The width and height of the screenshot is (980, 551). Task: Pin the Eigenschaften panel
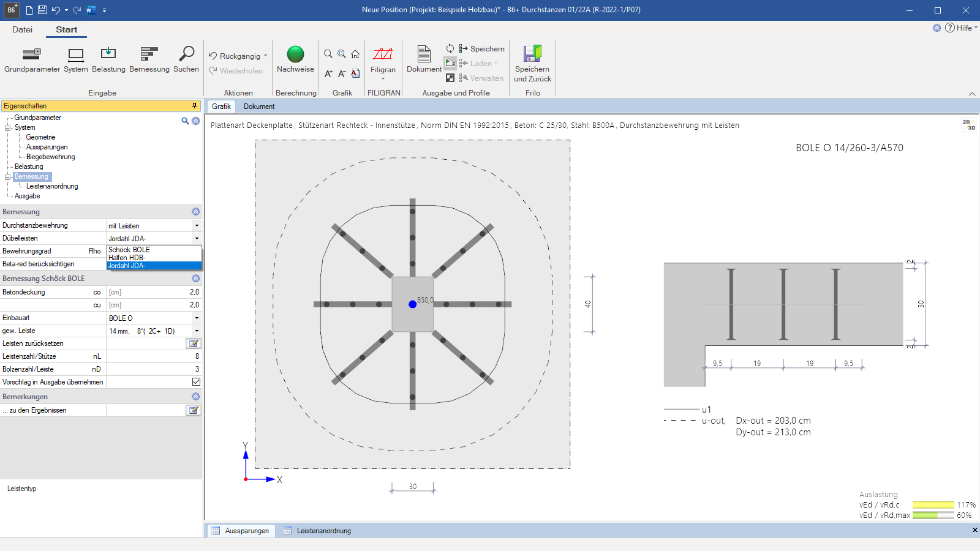(195, 106)
